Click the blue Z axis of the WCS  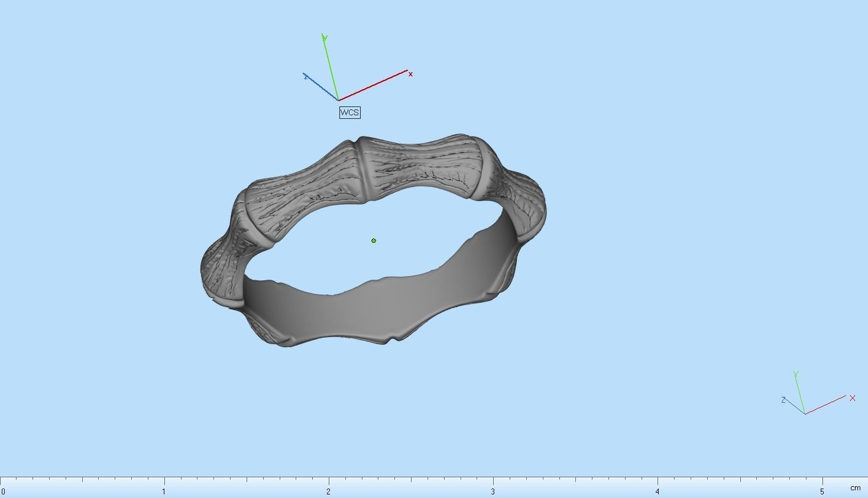(x=320, y=88)
